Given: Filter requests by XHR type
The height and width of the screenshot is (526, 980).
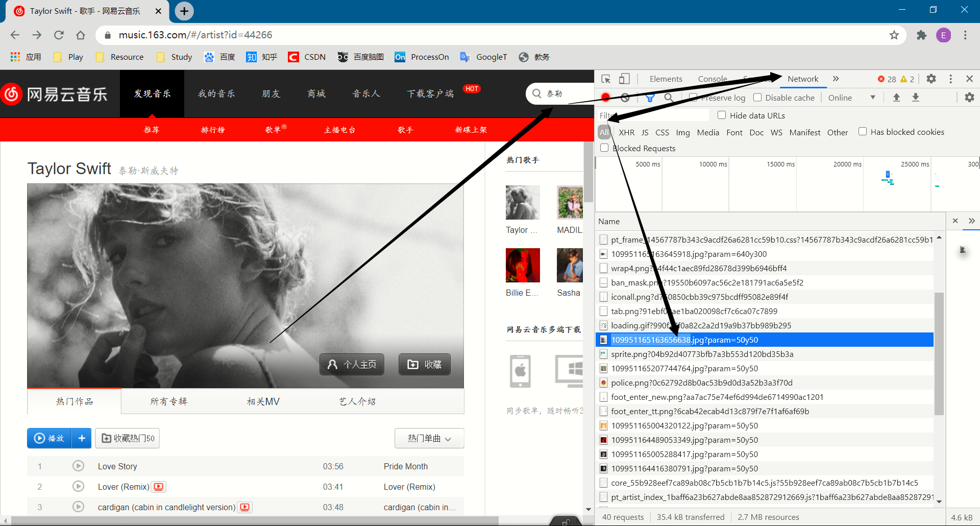Looking at the screenshot, I should tap(627, 132).
